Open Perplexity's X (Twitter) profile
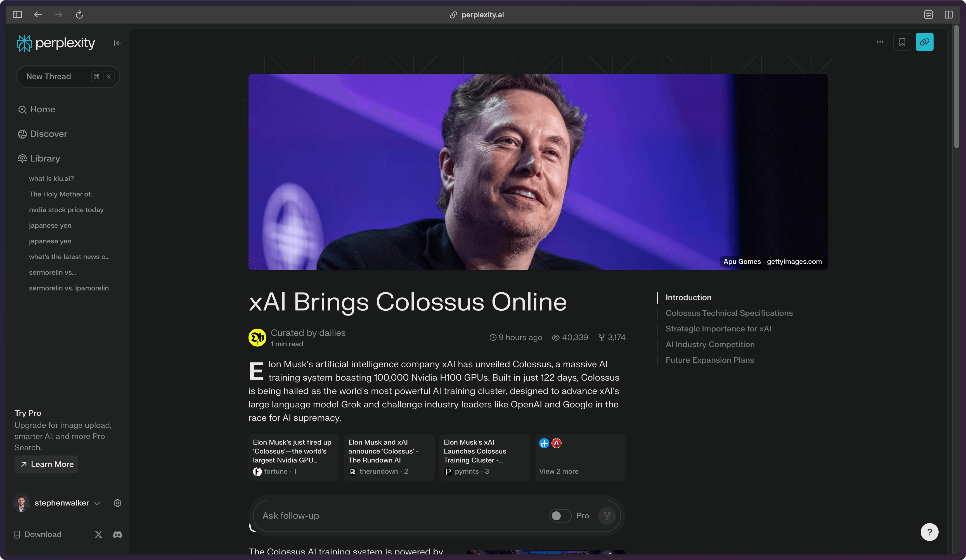Image resolution: width=966 pixels, height=560 pixels. [x=98, y=534]
